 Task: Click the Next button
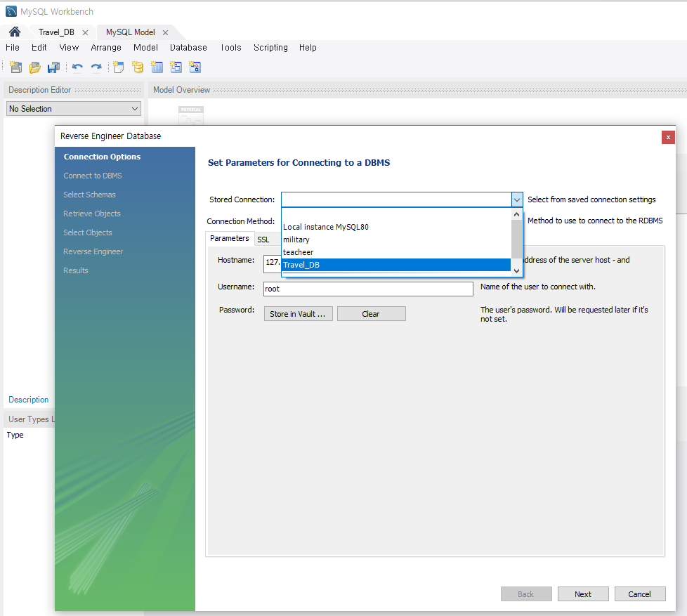583,594
